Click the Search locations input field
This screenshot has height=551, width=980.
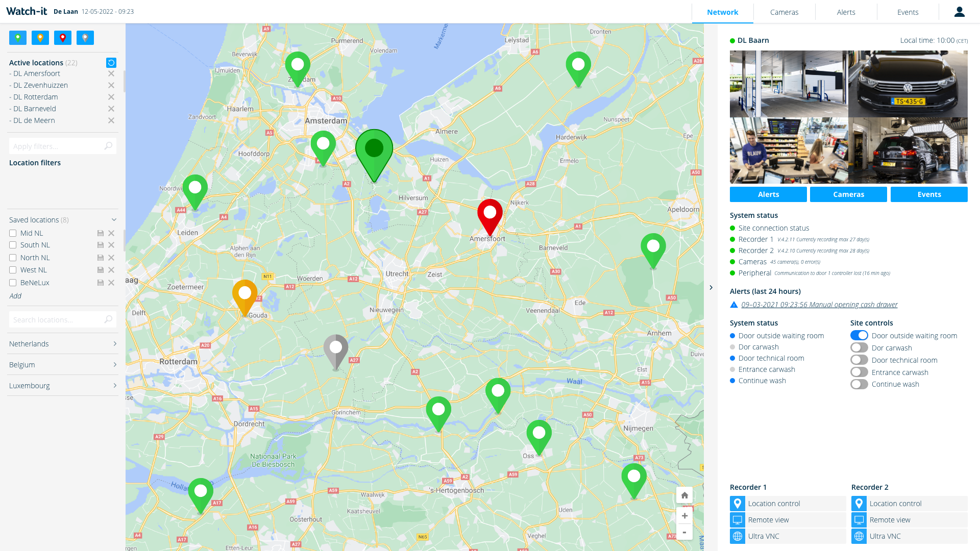[57, 320]
